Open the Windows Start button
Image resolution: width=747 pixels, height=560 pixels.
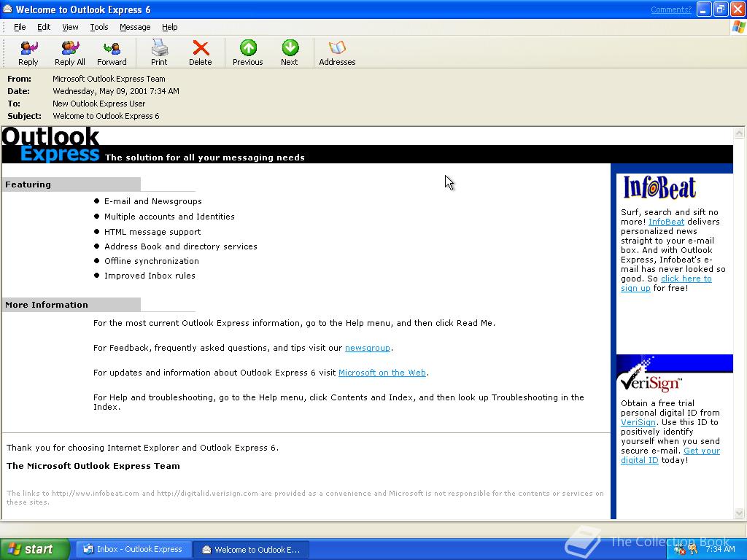pos(35,550)
